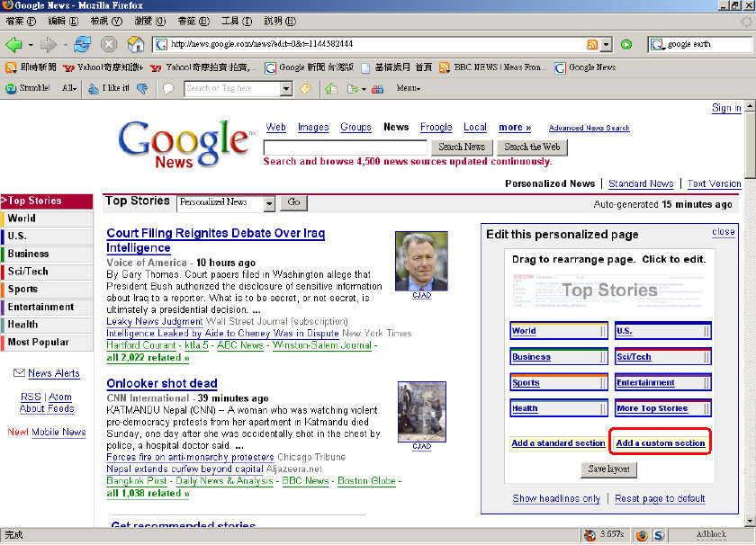The image size is (756, 545).
Task: Close the Edit this personalized page panel
Action: (x=724, y=232)
